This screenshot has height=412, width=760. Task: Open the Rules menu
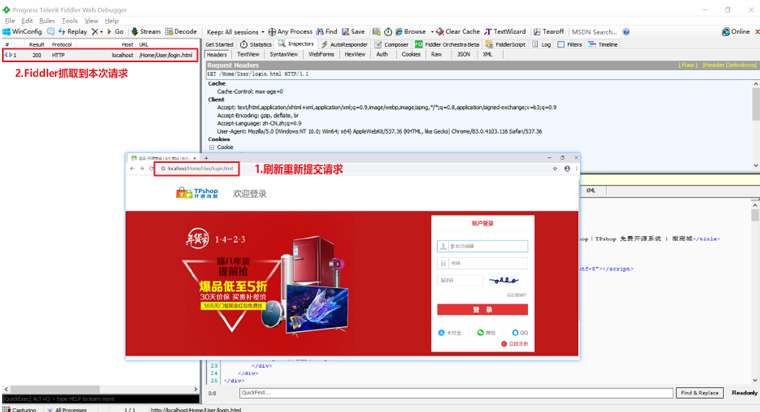[x=47, y=21]
